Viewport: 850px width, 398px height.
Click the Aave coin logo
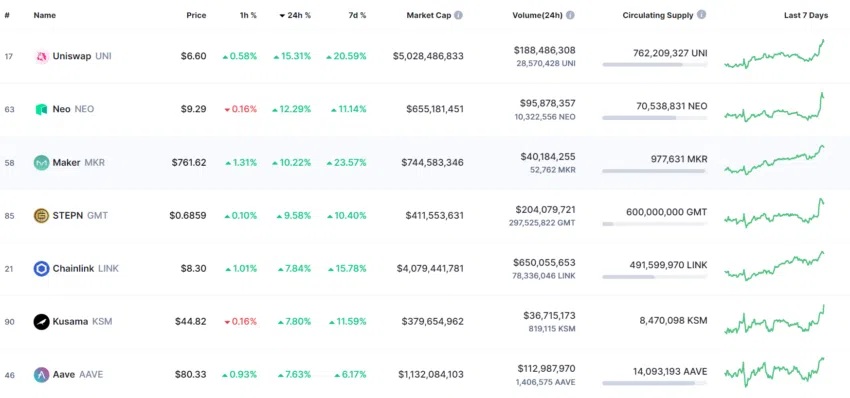[x=42, y=375]
